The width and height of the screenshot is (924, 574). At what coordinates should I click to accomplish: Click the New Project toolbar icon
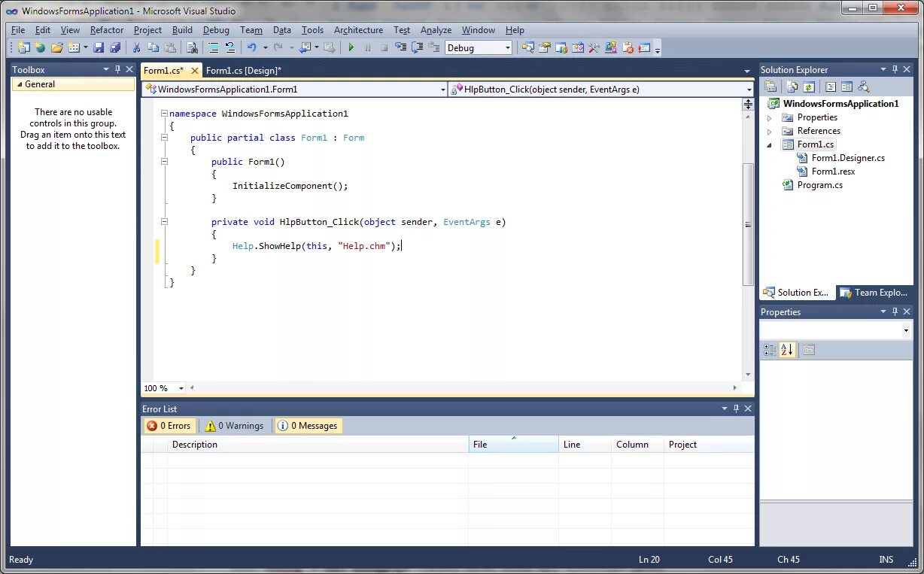pos(24,47)
